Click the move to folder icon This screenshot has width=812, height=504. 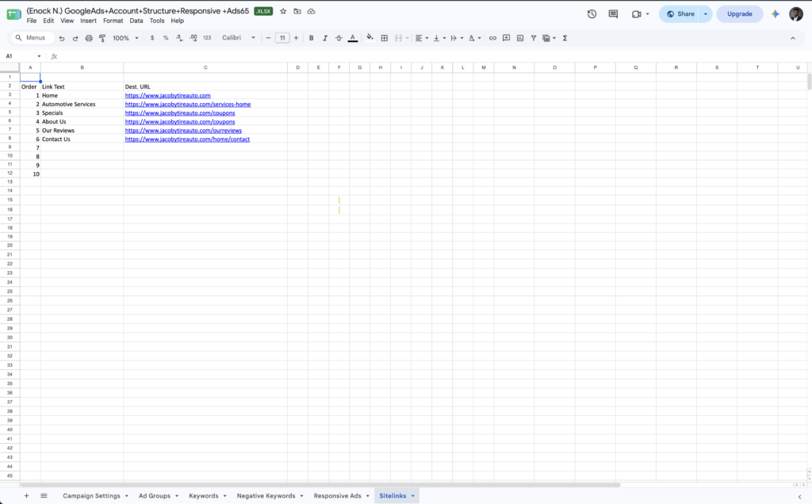coord(297,11)
